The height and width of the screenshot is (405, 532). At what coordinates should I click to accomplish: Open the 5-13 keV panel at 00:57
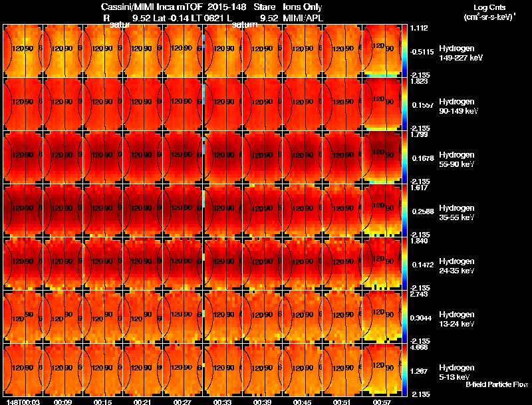(x=382, y=370)
